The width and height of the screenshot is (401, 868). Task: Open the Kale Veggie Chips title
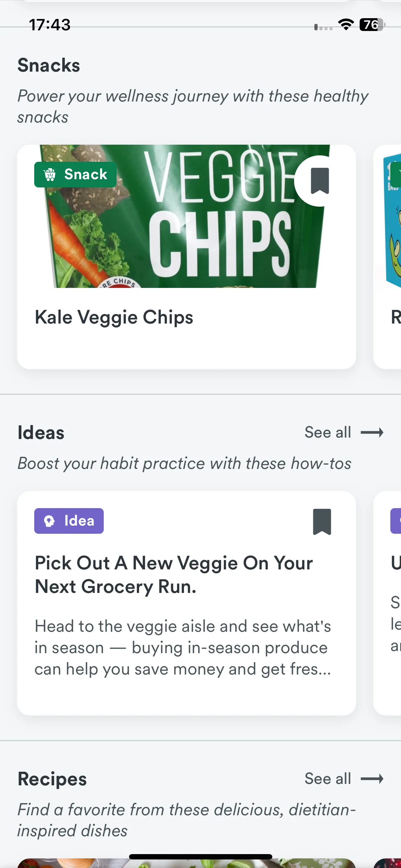pos(114,317)
